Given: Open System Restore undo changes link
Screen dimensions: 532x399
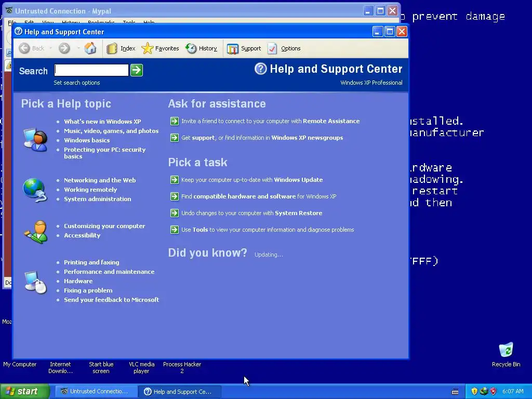Looking at the screenshot, I should pos(252,213).
